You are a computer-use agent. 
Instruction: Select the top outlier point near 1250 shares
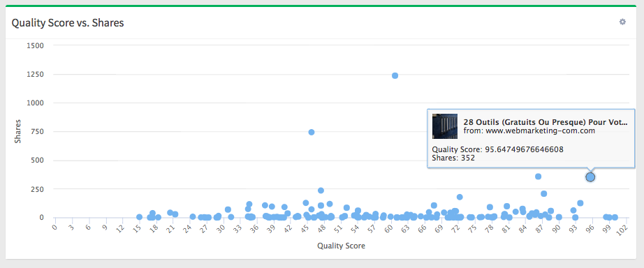(x=395, y=75)
